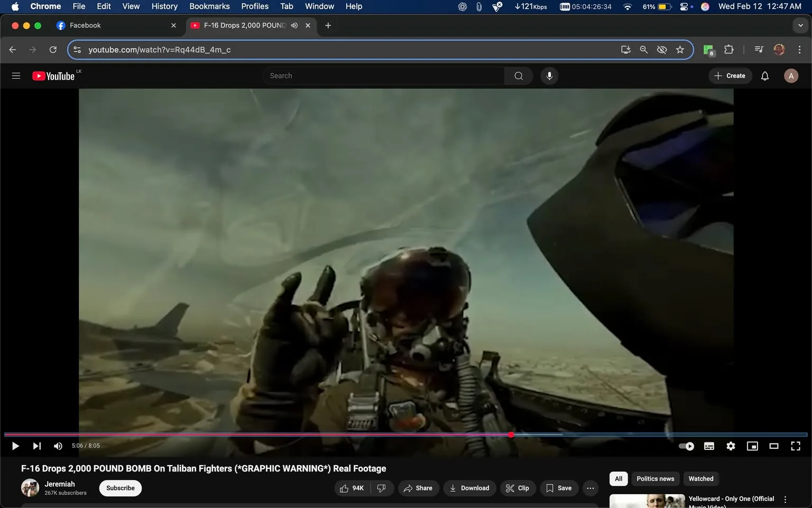Subscribe to Jeremiah's channel

(120, 488)
